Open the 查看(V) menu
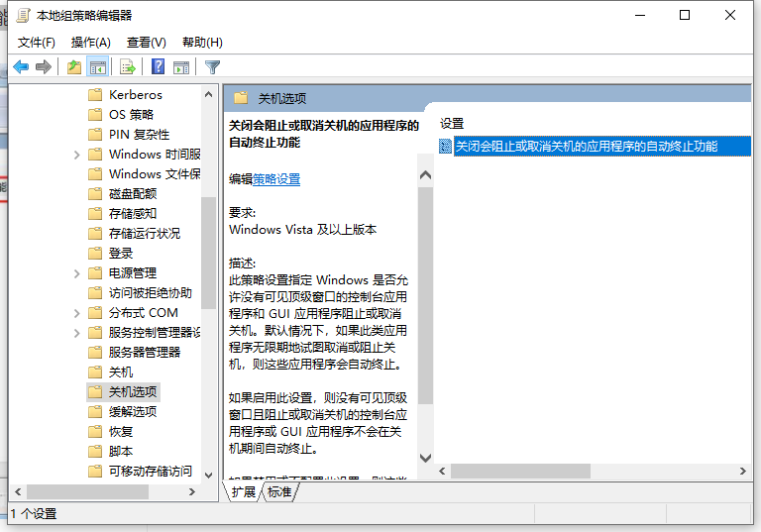761x532 pixels. pos(146,43)
